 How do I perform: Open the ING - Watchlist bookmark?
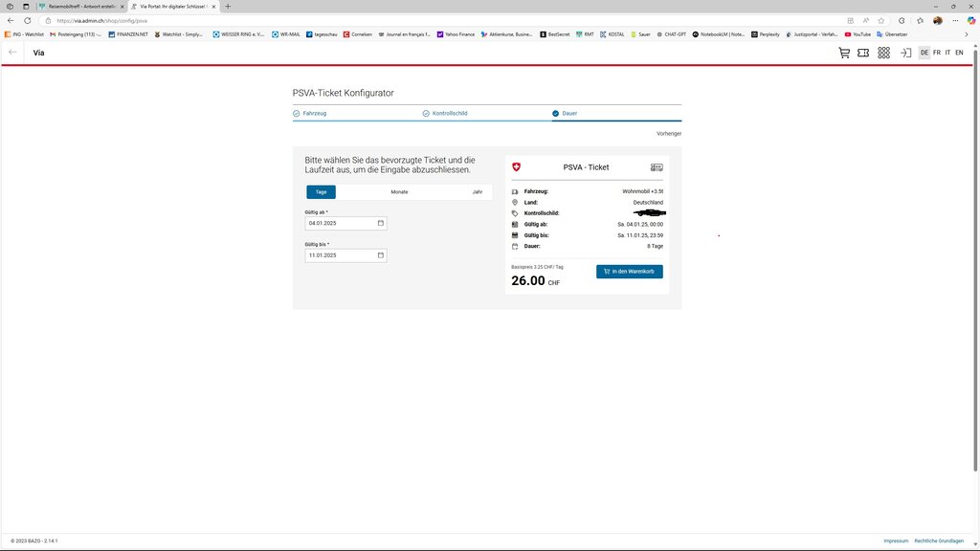24,34
